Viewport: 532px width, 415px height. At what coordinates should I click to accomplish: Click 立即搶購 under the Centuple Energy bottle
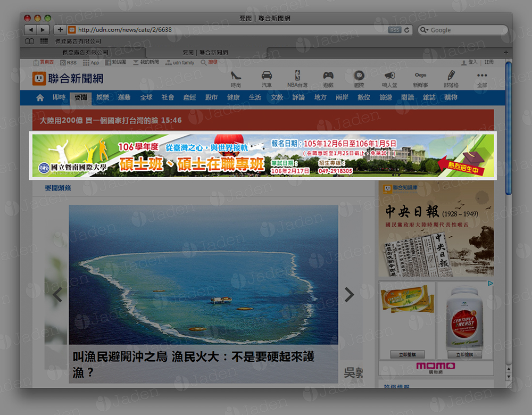[464, 354]
